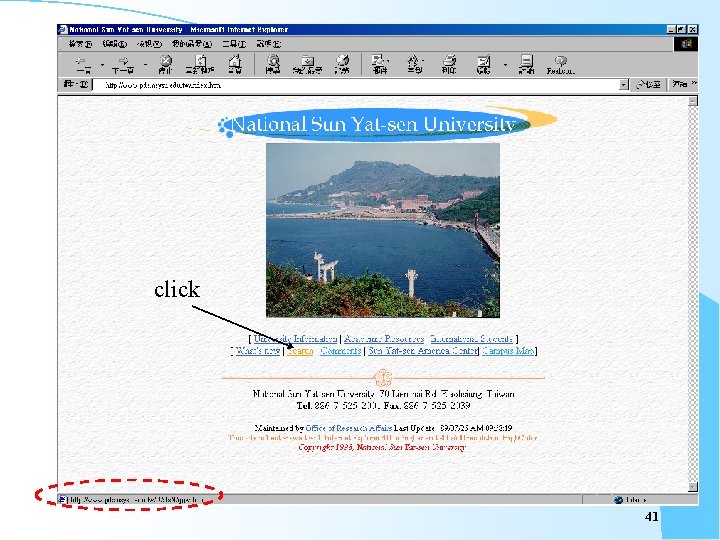Image resolution: width=720 pixels, height=540 pixels.
Task: Open the Favorites (我的最愛) menu
Action: [x=191, y=44]
